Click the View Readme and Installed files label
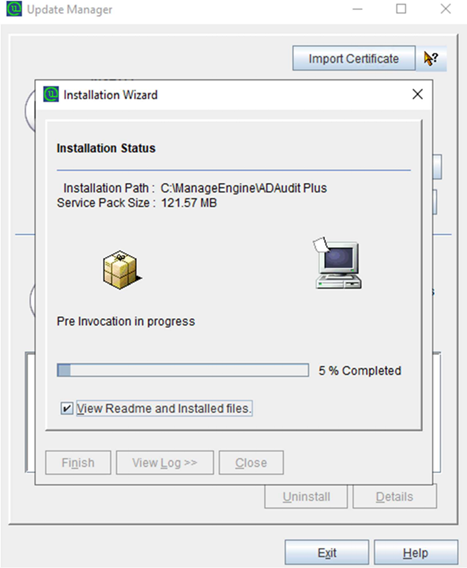Viewport: 467px width, 568px height. point(164,408)
